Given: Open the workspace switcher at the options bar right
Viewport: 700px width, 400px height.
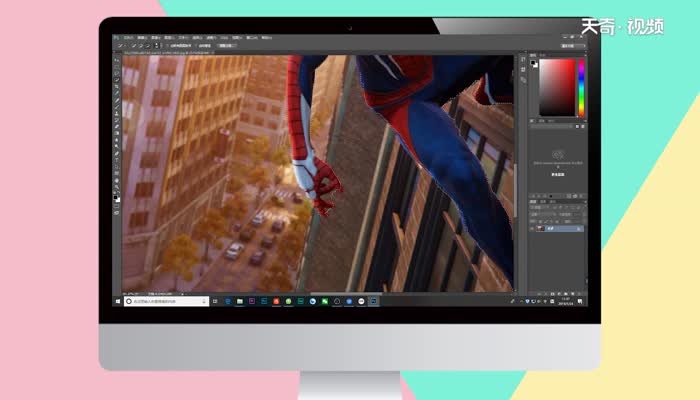Looking at the screenshot, I should point(573,46).
